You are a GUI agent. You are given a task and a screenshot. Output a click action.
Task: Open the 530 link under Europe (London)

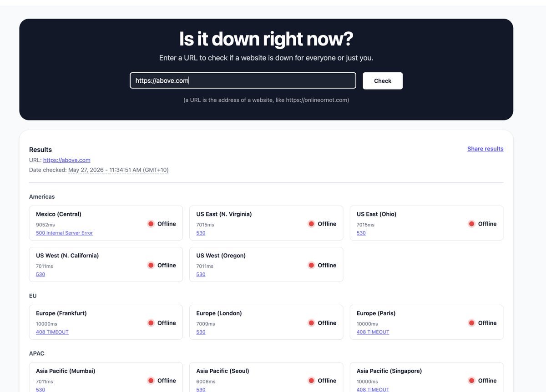[x=201, y=332]
